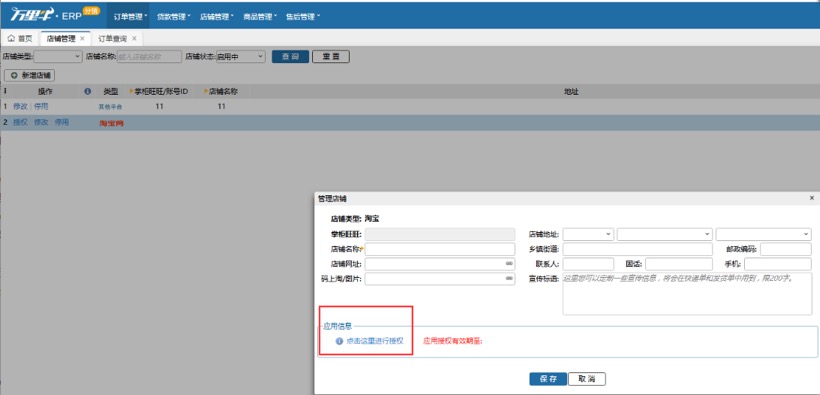820x395 pixels.
Task: Focus the 邮政编码 input field
Action: point(785,249)
